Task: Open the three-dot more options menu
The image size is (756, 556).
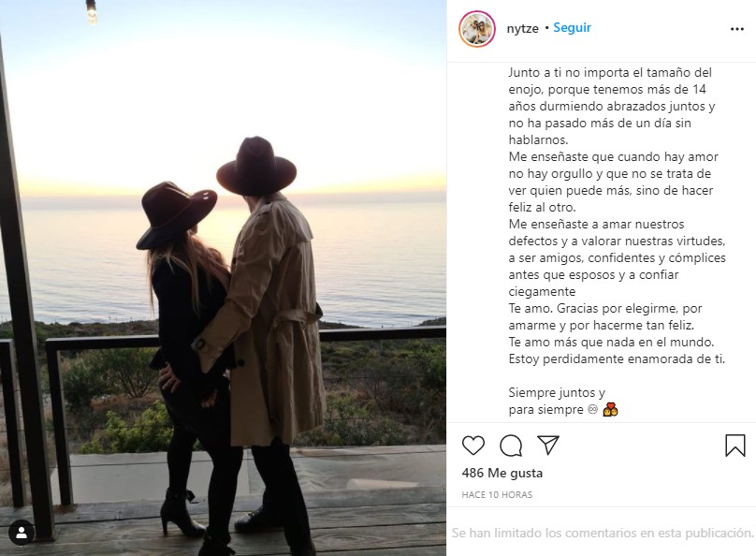Action: pos(736,29)
